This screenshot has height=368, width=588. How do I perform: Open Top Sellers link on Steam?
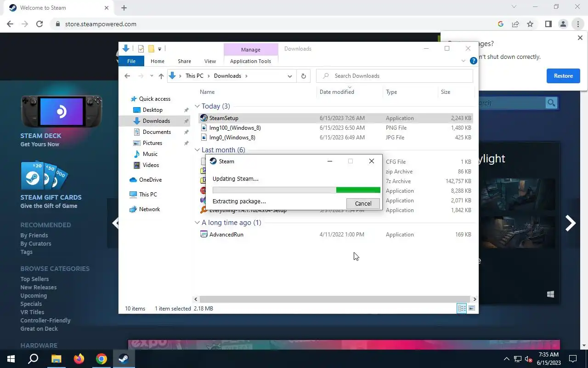coord(34,279)
